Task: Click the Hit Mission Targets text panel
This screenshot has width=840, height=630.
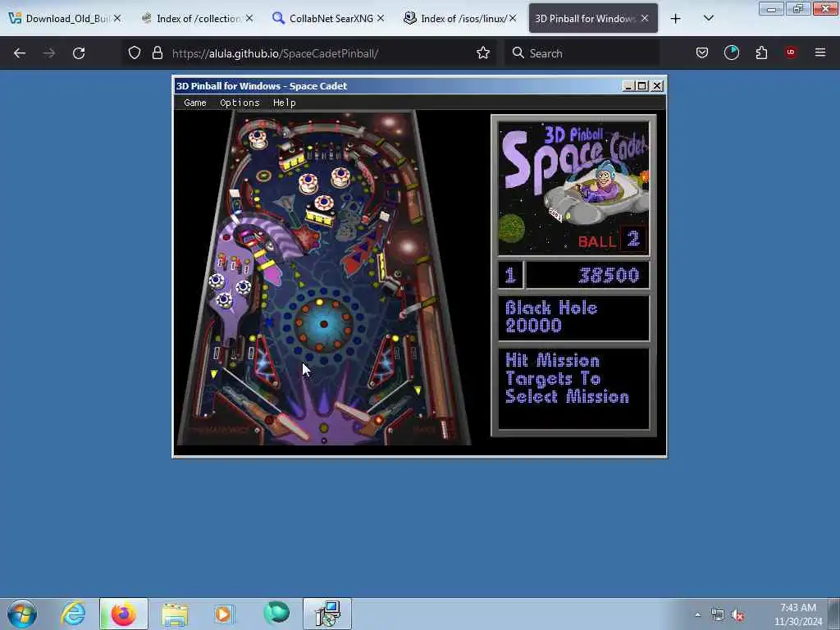Action: click(x=573, y=388)
